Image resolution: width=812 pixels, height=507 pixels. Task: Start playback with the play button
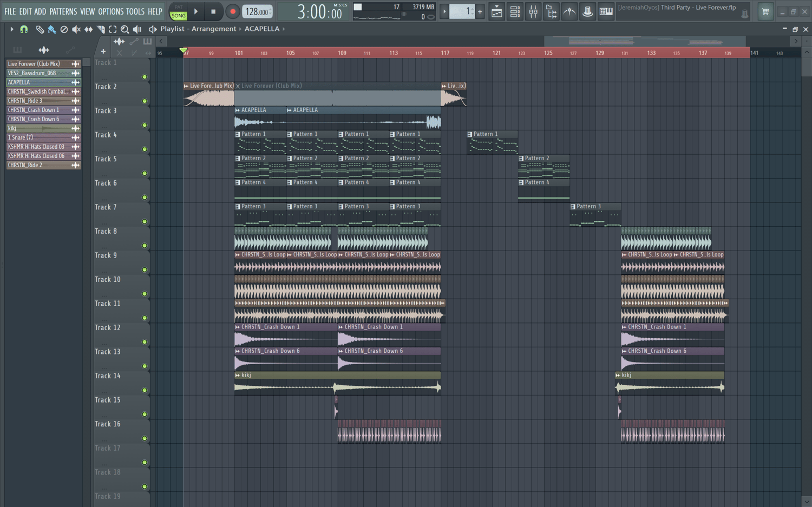click(x=196, y=11)
